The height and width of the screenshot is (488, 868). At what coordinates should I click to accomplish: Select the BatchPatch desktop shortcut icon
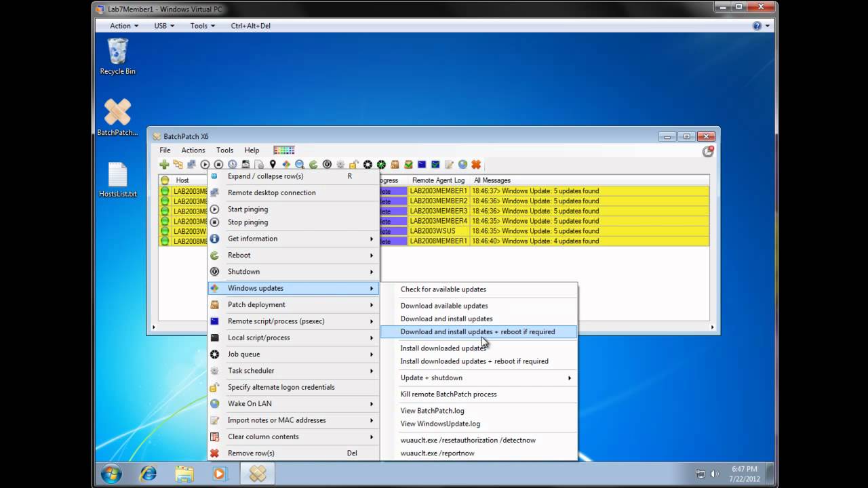[x=117, y=117]
